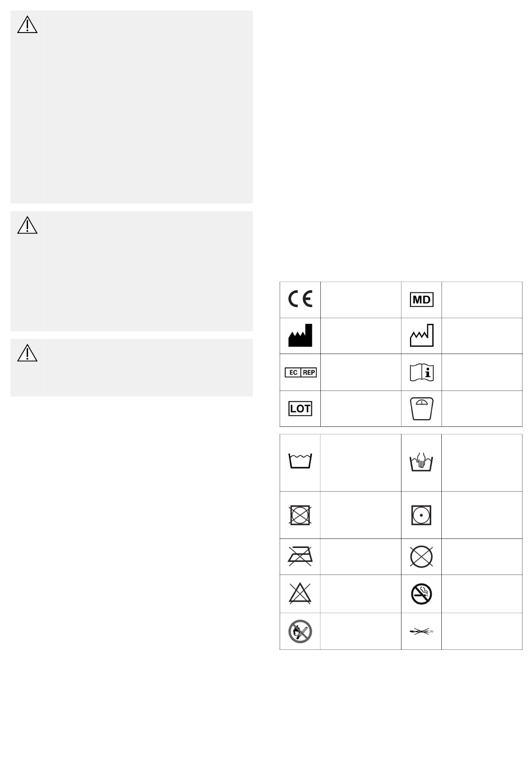
Task: Click the do-not-iron symbol
Action: pos(300,556)
